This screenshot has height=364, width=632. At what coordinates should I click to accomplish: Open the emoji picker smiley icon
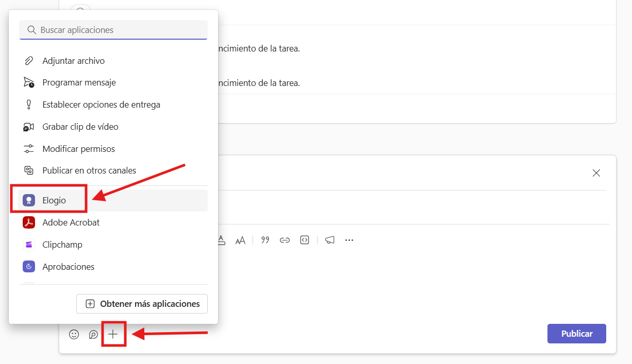click(x=74, y=334)
